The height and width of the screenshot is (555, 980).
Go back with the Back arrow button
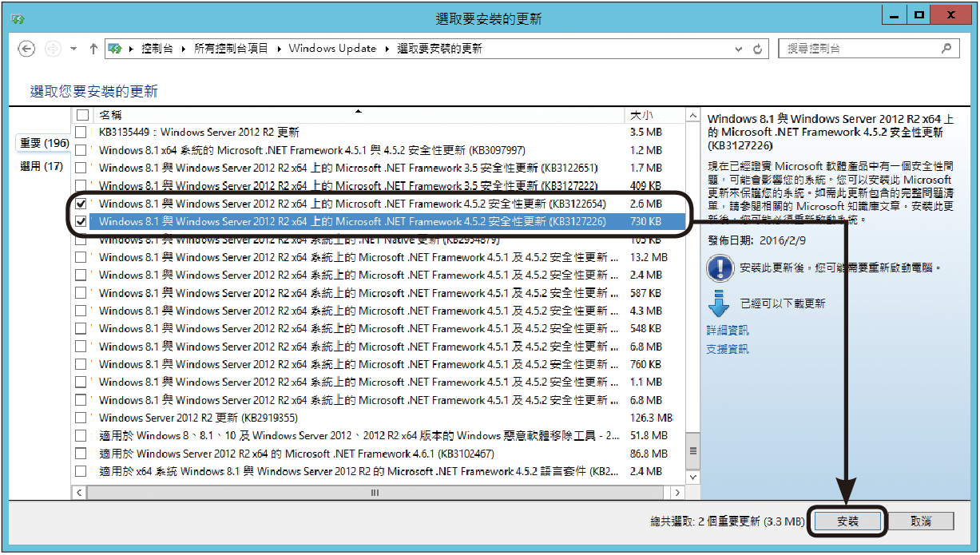point(26,49)
